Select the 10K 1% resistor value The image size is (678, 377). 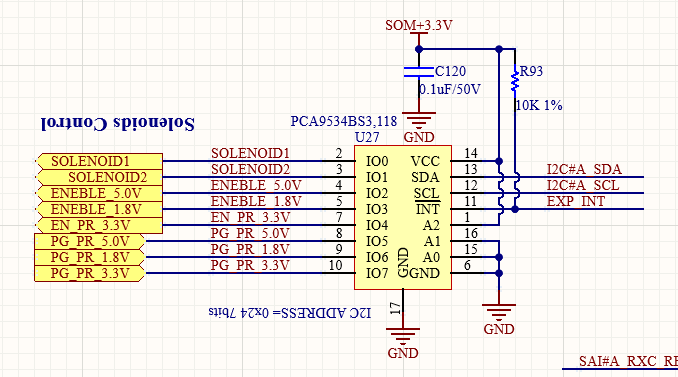click(539, 105)
